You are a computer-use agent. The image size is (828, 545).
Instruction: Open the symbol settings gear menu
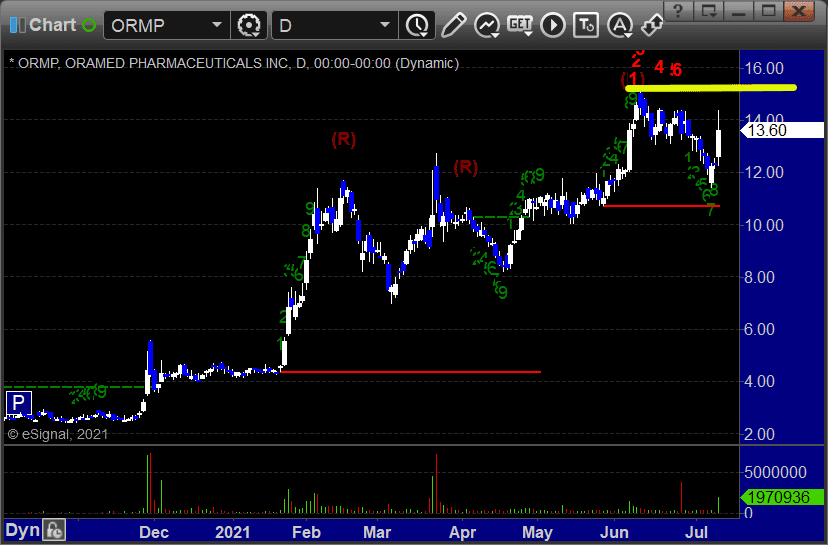(x=249, y=25)
